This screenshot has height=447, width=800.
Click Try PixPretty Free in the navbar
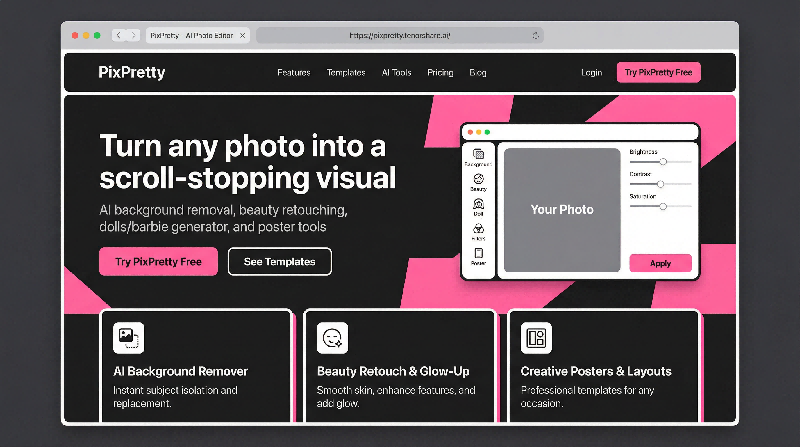point(659,72)
